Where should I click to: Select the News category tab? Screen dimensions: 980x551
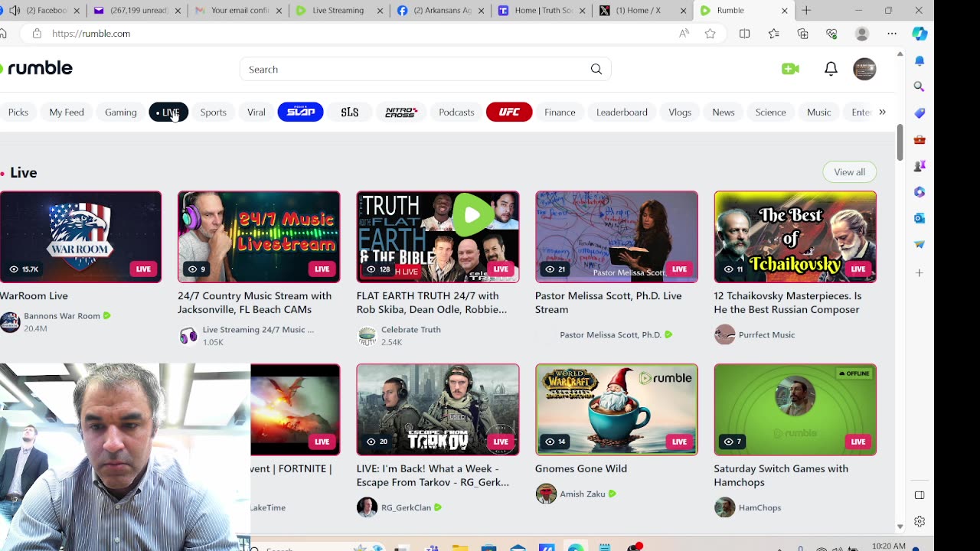[724, 112]
